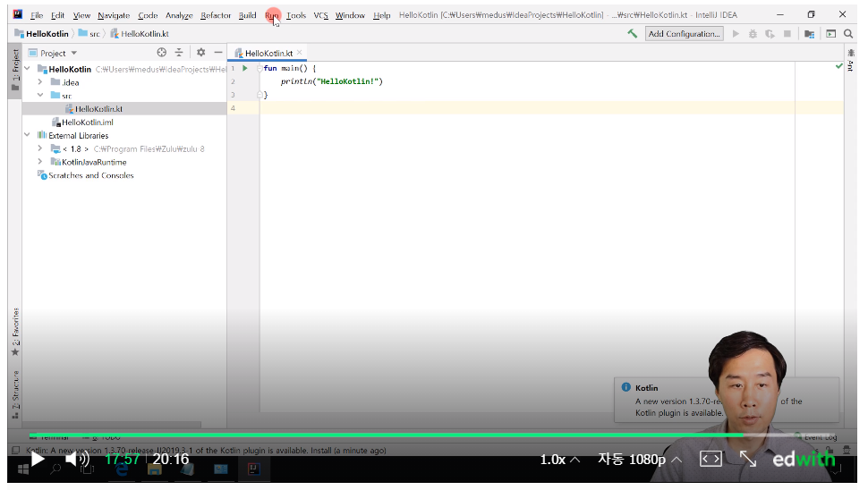
Task: Click the Kotlin notification info icon
Action: (x=626, y=387)
